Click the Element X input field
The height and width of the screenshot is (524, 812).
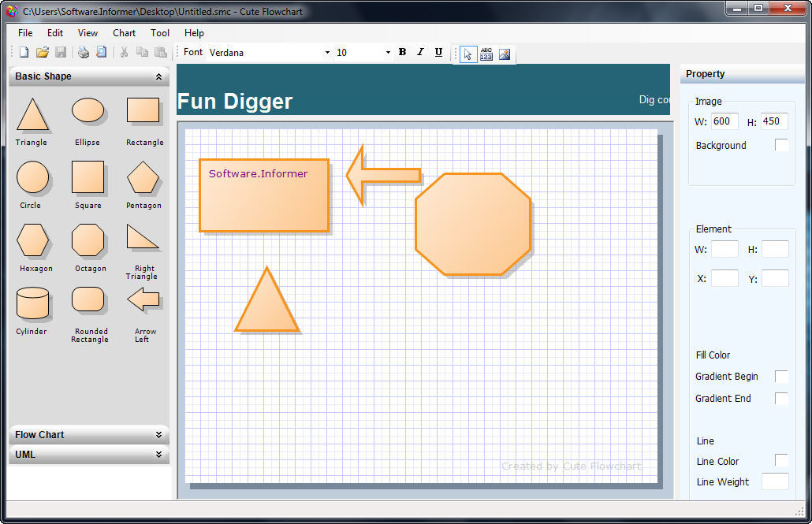pos(724,278)
